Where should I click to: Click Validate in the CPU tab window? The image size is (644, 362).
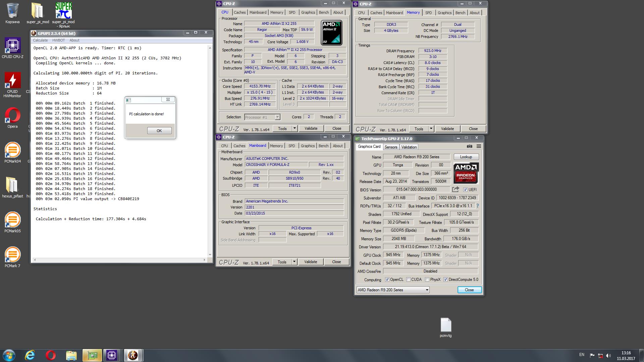coord(311,128)
